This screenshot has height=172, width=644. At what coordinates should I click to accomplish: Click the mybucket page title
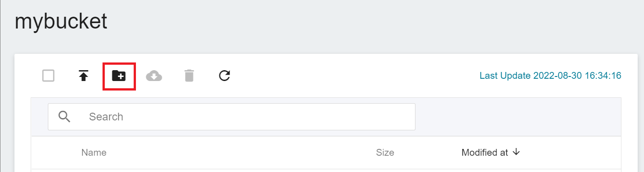pyautogui.click(x=61, y=21)
